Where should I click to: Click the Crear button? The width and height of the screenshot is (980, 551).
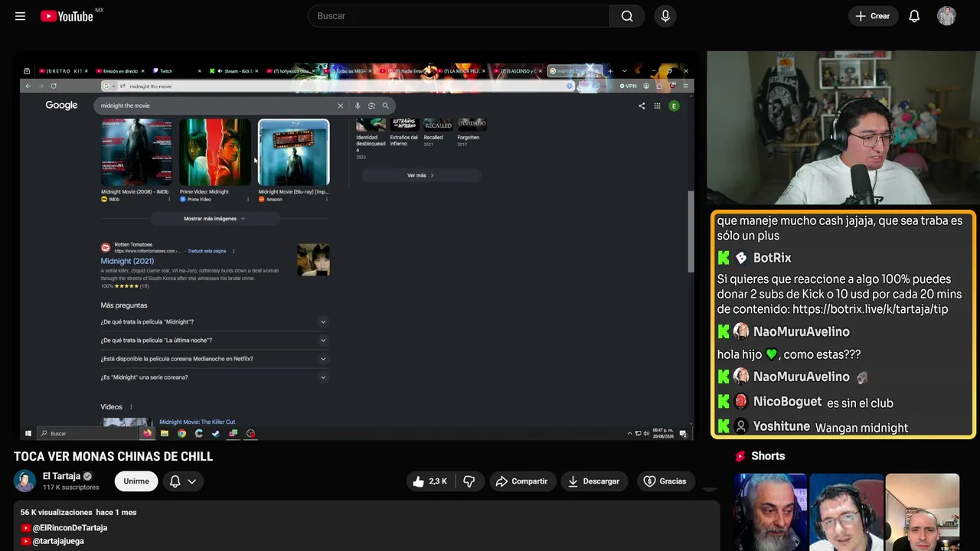pos(873,16)
